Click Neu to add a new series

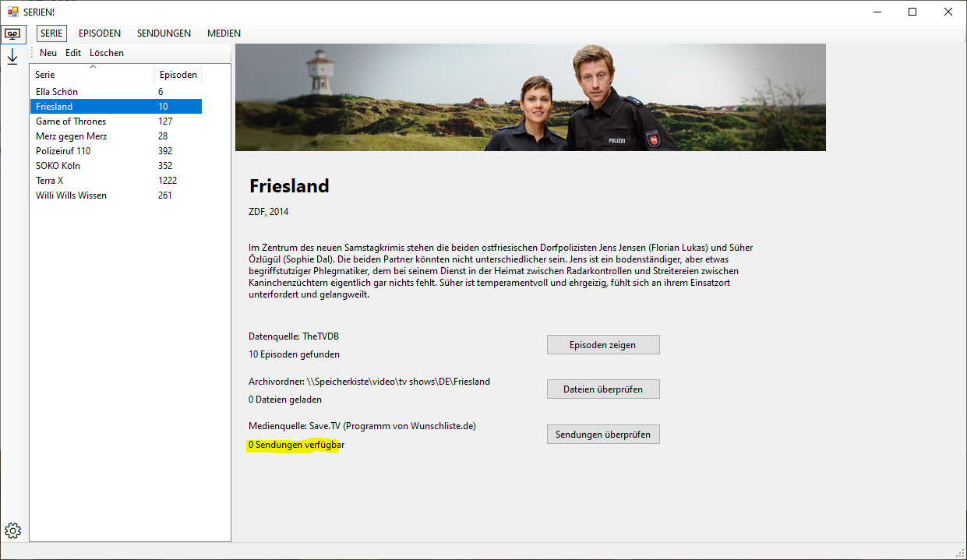pyautogui.click(x=48, y=52)
